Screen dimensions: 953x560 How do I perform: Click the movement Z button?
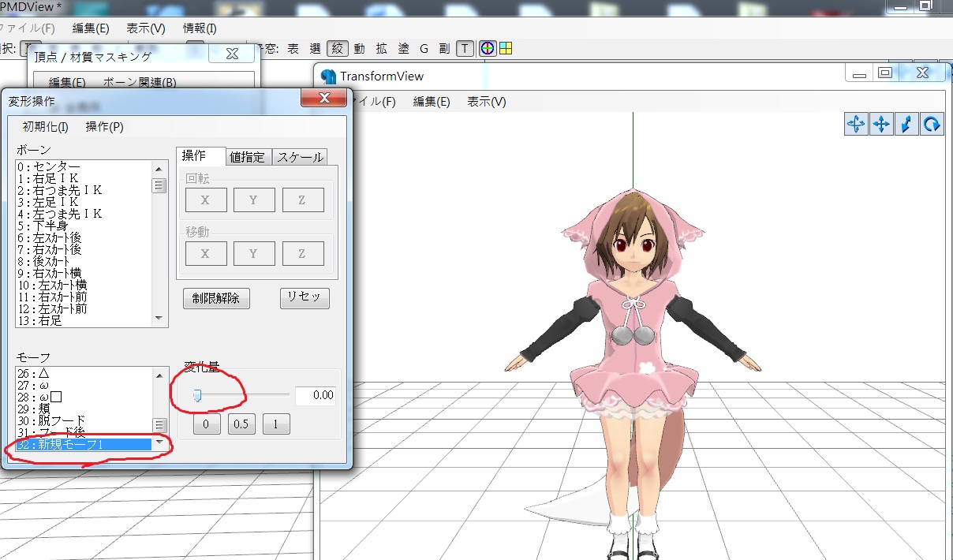coord(303,253)
